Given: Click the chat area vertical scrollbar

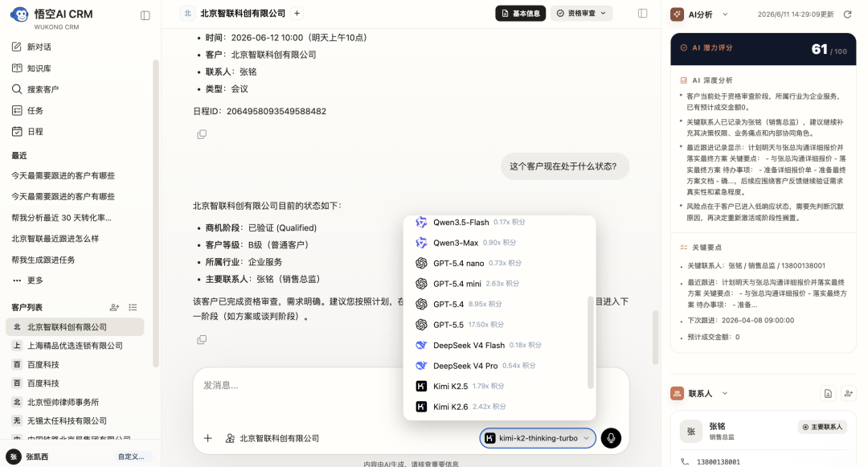Looking at the screenshot, I should [656, 338].
